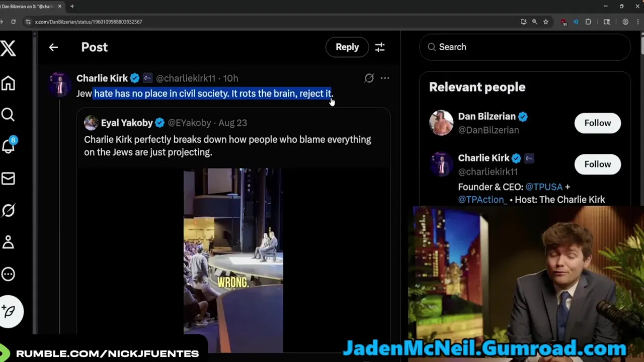Image resolution: width=644 pixels, height=362 pixels.
Task: Open the tab search sidebar icon in the toolbar
Action: coord(607,22)
